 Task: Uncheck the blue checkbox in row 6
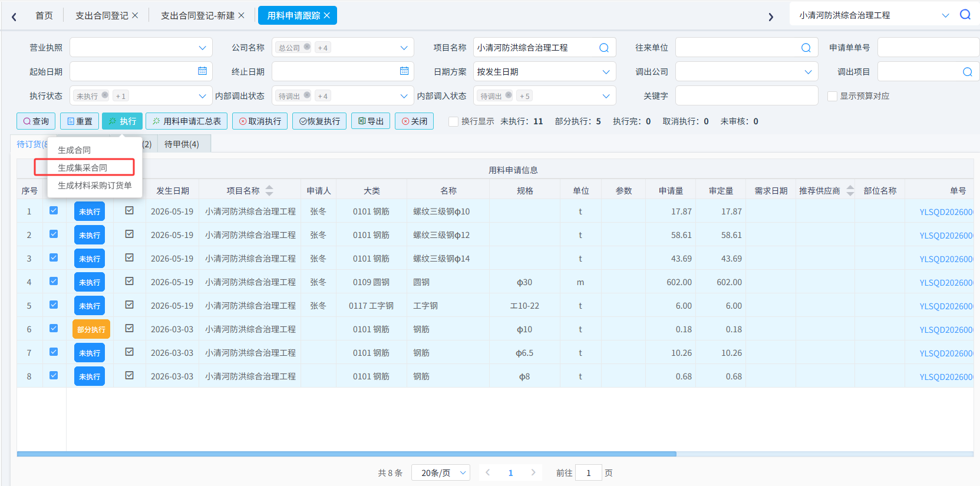pos(54,328)
